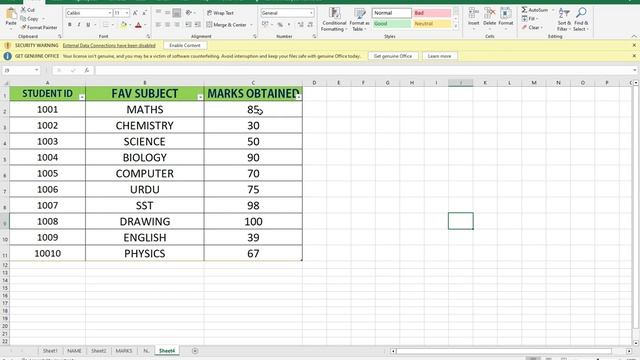Open Find & Select magnifier menu
The image size is (640, 360).
click(x=581, y=19)
